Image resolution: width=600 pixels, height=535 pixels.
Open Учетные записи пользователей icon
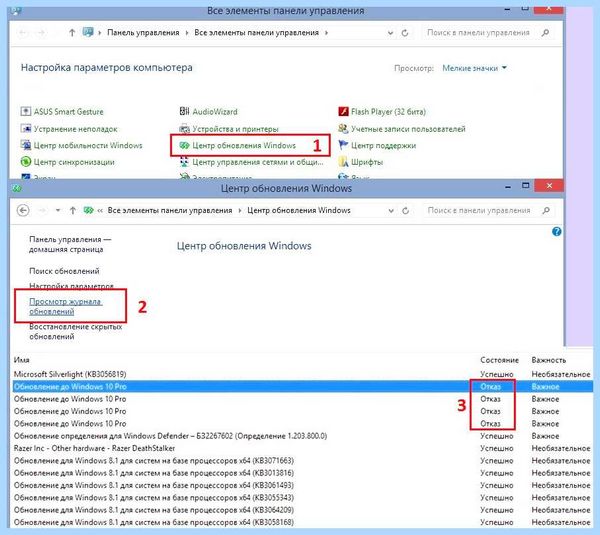(343, 129)
